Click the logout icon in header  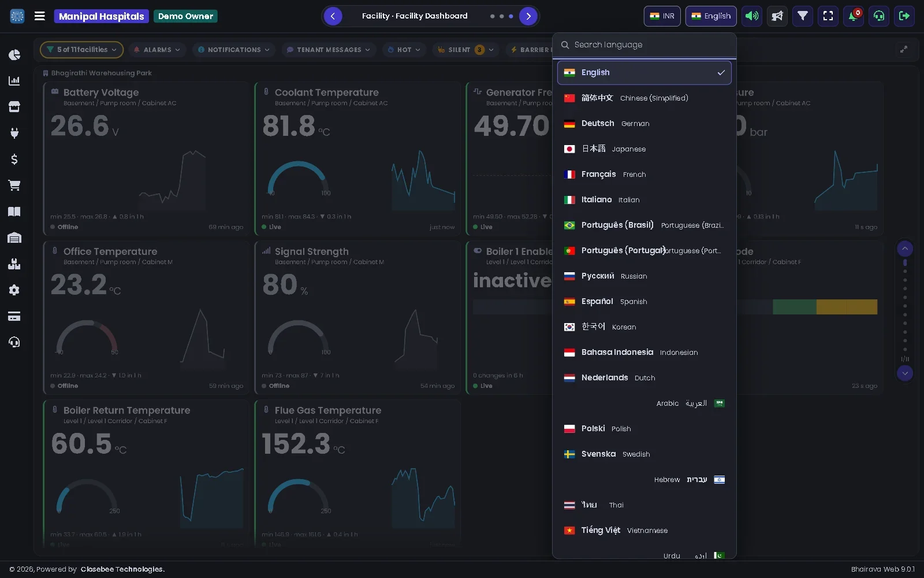tap(904, 16)
